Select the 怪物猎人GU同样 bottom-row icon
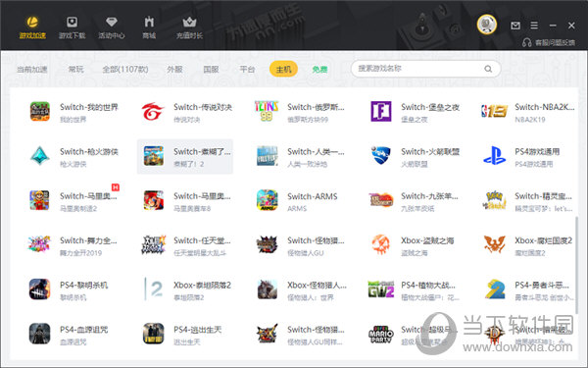588x368 pixels. click(x=267, y=334)
